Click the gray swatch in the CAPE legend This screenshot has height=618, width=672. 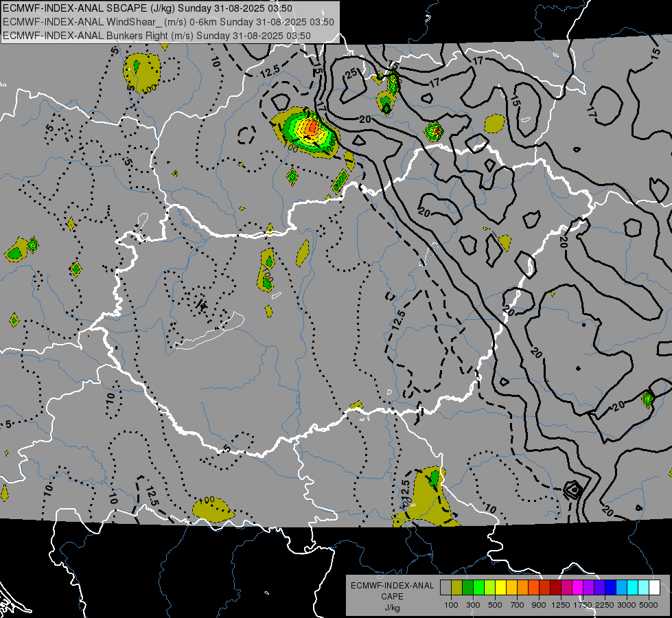pos(445,587)
